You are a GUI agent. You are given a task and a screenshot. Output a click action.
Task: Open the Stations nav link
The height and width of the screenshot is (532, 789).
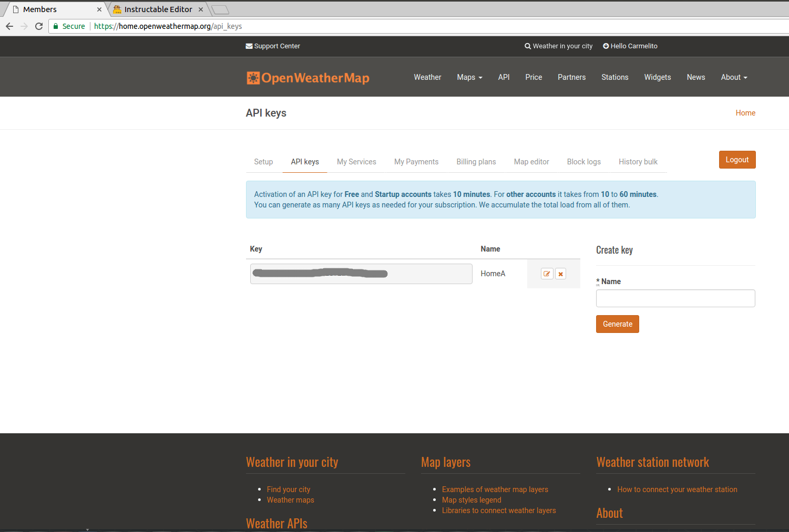pyautogui.click(x=615, y=77)
